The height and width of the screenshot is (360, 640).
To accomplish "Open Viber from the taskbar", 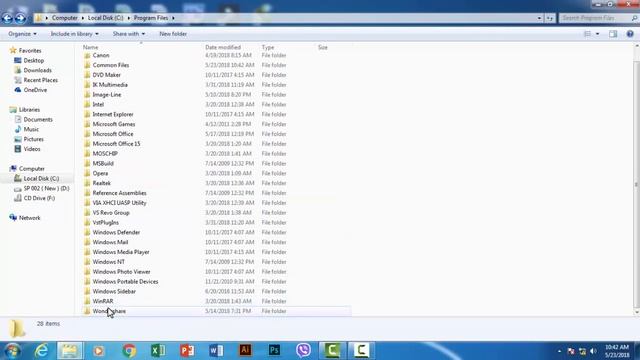I will point(303,351).
